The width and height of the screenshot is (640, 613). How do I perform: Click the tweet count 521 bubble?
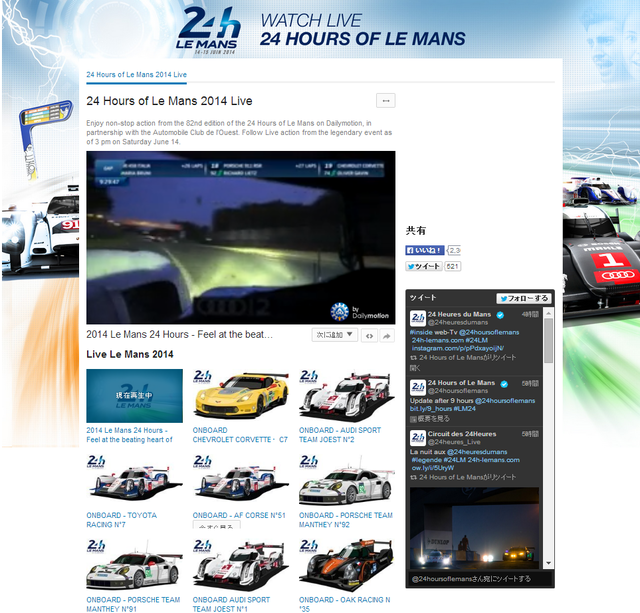pyautogui.click(x=452, y=266)
